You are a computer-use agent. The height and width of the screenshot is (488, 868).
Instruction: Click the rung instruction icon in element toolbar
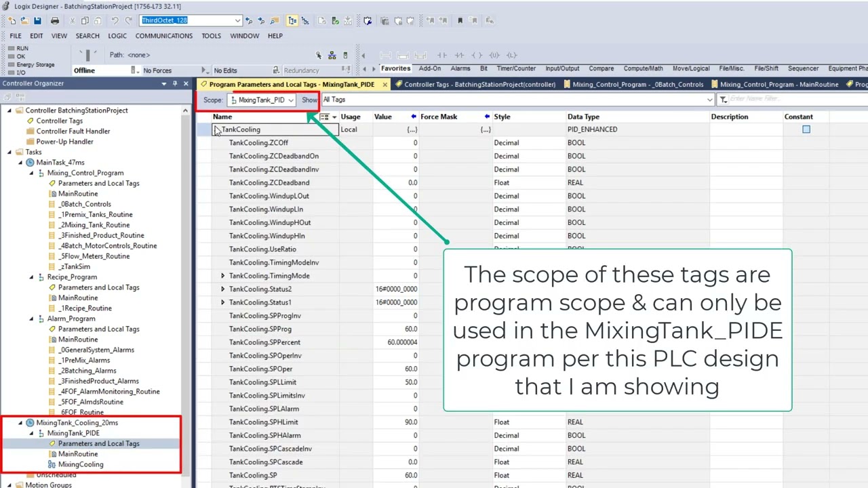pyautogui.click(x=385, y=55)
